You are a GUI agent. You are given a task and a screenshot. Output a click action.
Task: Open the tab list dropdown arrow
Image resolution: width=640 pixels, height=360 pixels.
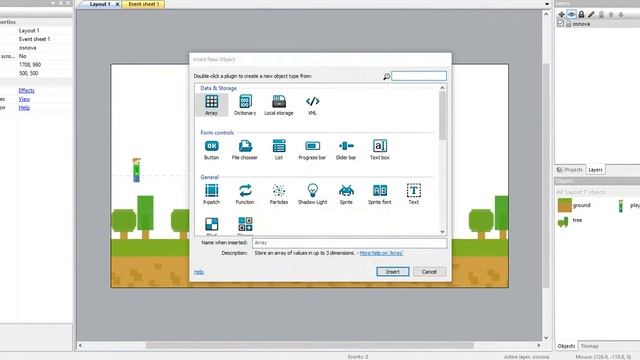pos(547,4)
